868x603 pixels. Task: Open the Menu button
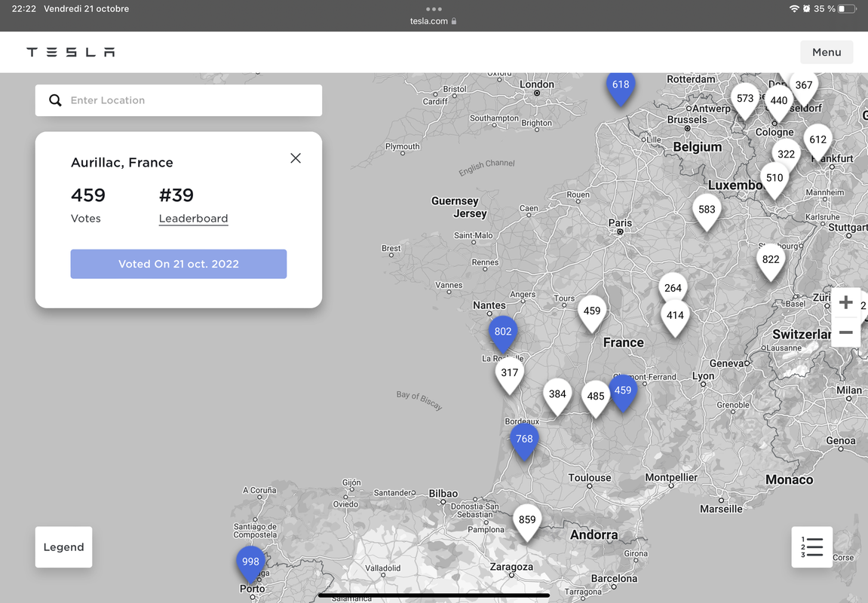tap(827, 52)
